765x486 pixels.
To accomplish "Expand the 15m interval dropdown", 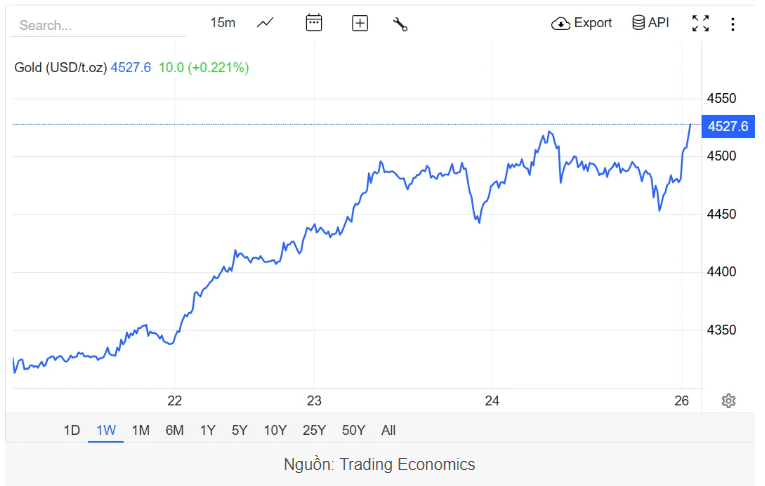I will click(x=223, y=23).
